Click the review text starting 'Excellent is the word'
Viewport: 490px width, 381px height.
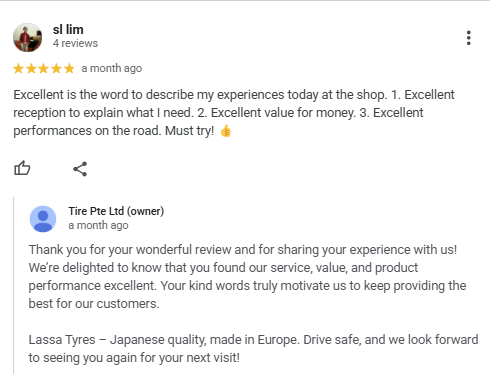234,113
